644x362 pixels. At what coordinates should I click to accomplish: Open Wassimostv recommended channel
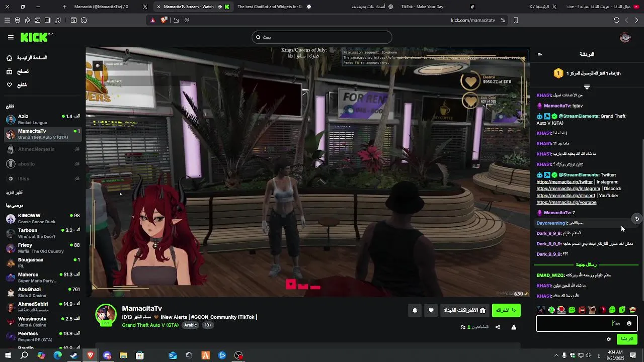pos(43,322)
